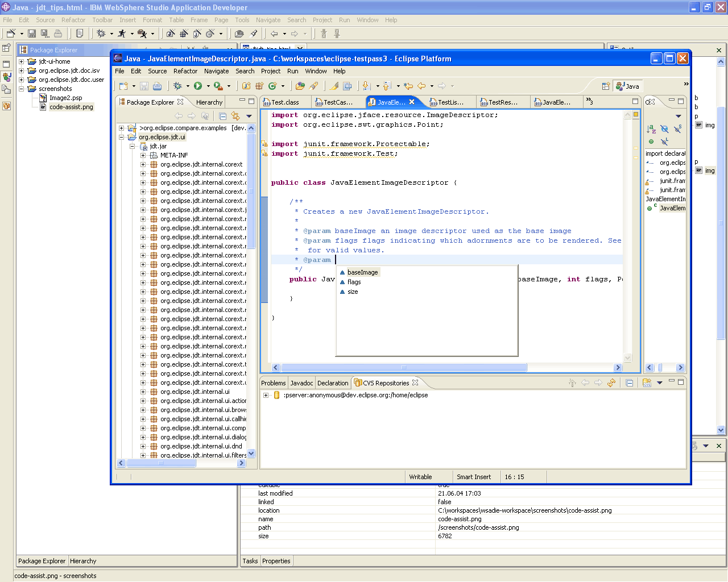
Task: Click the Debug bug icon in Eclipse toolbar
Action: [x=178, y=86]
